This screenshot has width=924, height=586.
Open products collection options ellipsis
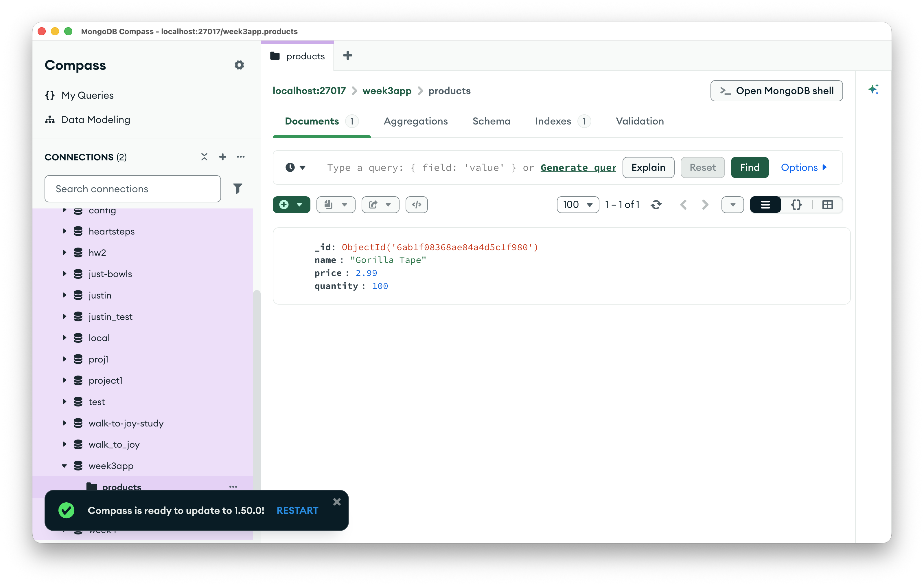coord(233,486)
